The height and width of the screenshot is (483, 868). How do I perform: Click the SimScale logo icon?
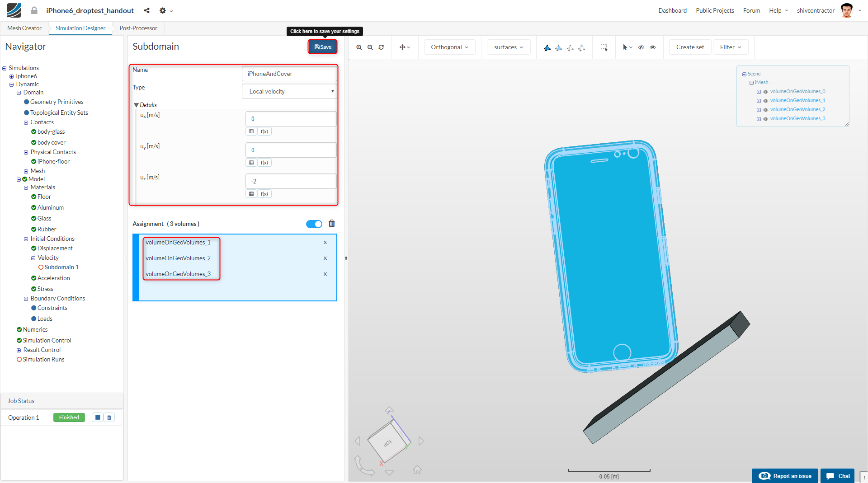coord(14,10)
